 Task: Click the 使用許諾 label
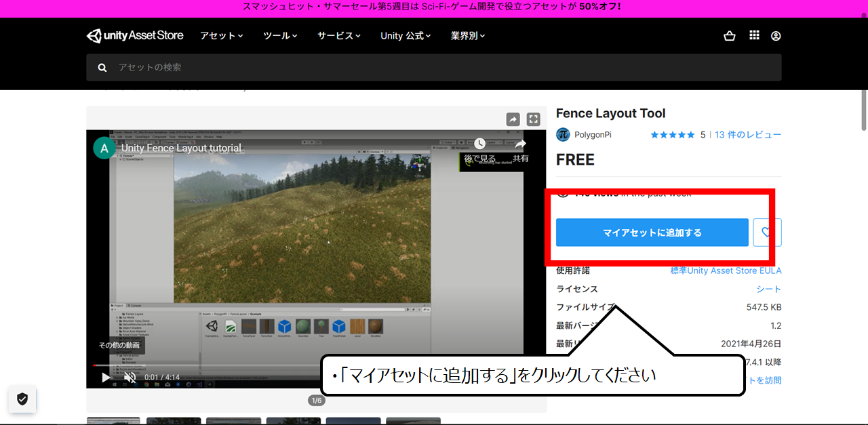point(573,270)
